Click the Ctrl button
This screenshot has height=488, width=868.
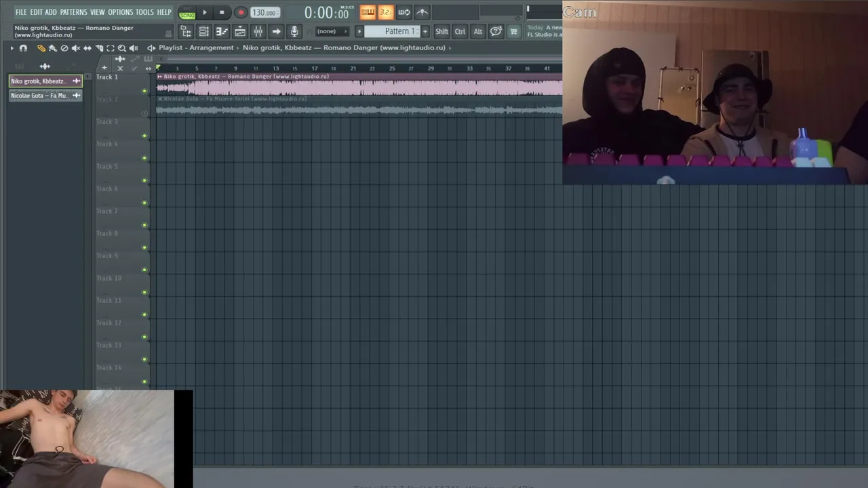point(460,31)
